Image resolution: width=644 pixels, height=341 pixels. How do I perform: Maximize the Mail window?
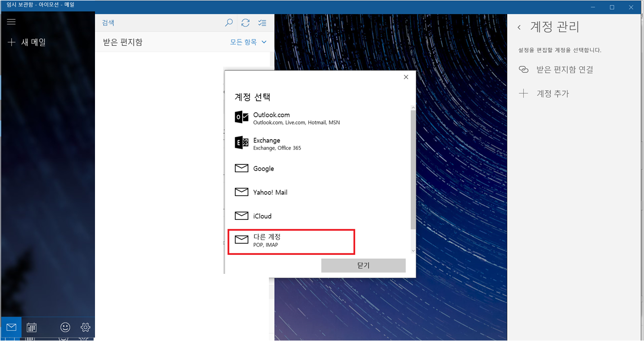[612, 7]
